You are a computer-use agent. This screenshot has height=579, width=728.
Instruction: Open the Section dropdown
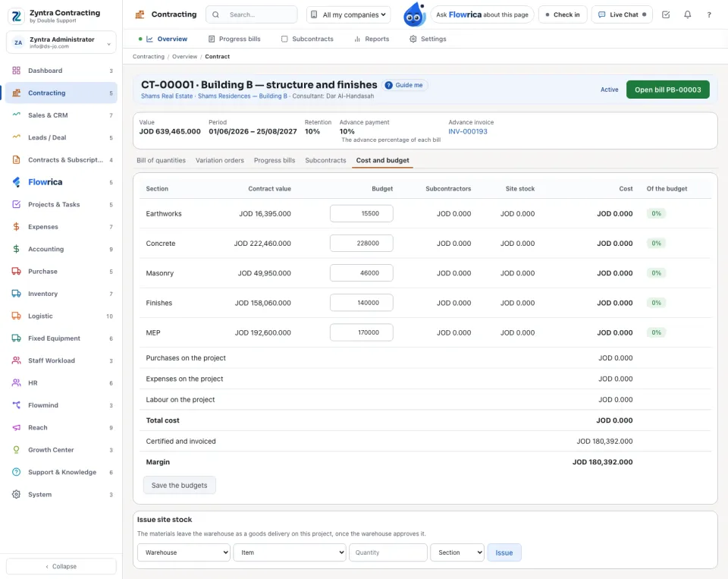[x=457, y=552]
